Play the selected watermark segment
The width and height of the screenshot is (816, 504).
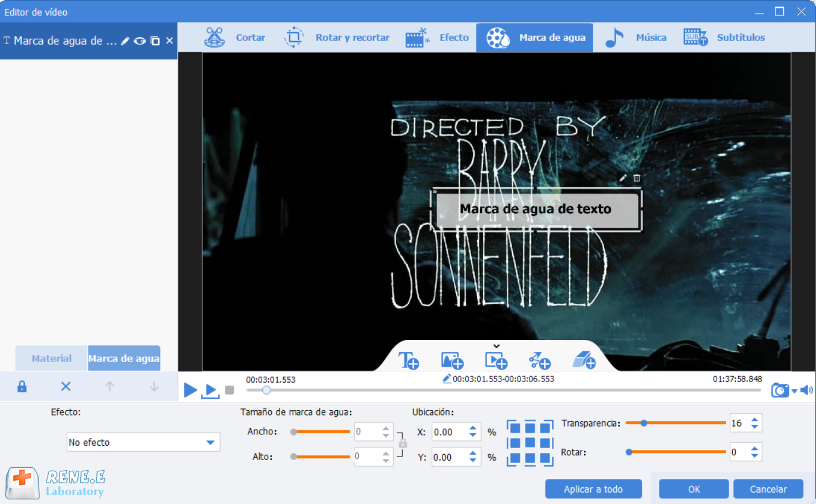tap(211, 390)
